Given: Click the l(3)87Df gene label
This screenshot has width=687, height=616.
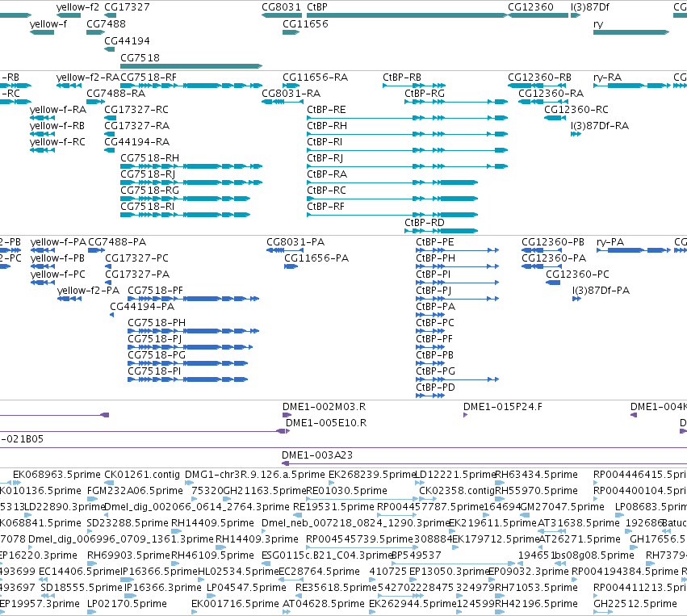Looking at the screenshot, I should coord(590,7).
